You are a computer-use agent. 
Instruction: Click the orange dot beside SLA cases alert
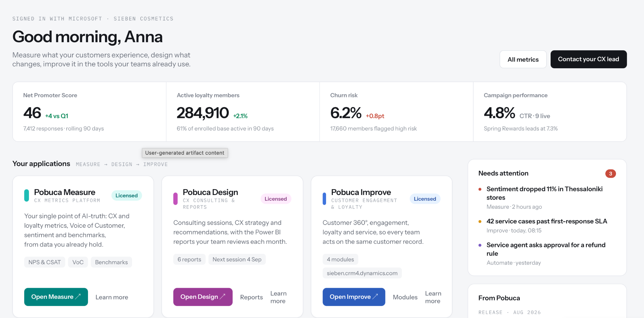(x=480, y=222)
